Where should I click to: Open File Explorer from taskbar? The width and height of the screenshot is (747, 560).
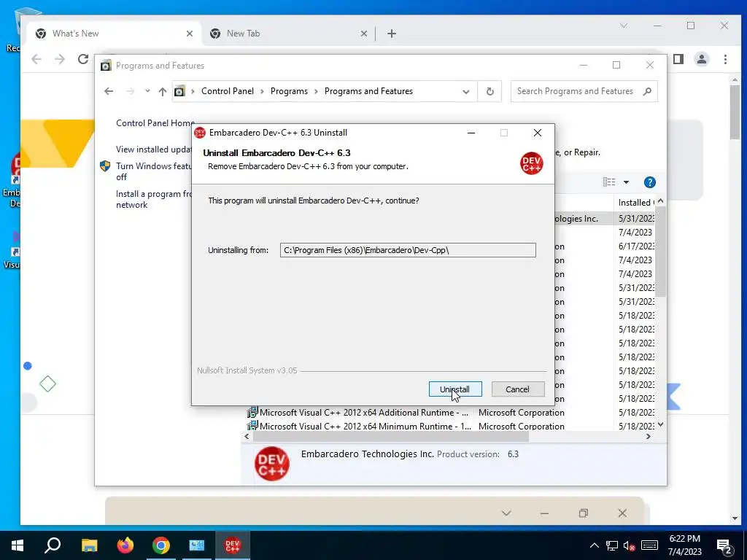[89, 545]
